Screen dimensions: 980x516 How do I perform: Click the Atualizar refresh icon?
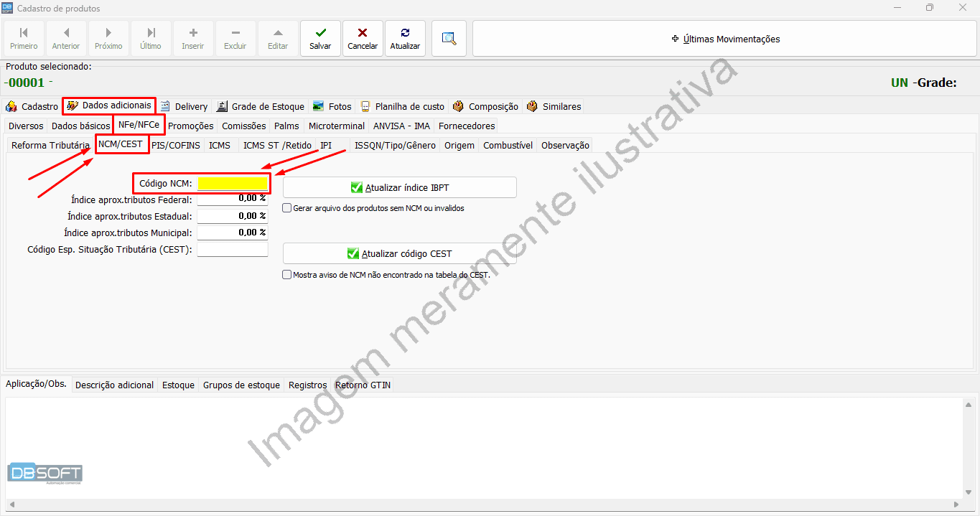pos(405,39)
